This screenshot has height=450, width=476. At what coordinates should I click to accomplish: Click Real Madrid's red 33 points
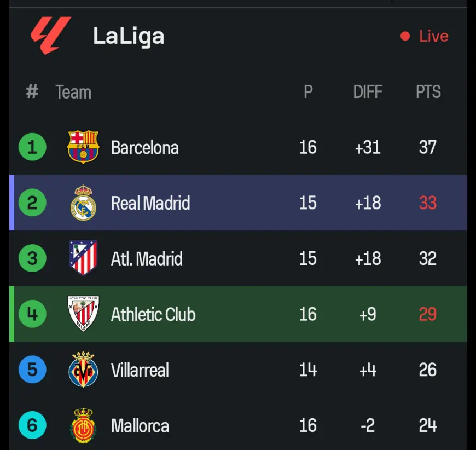click(x=428, y=203)
